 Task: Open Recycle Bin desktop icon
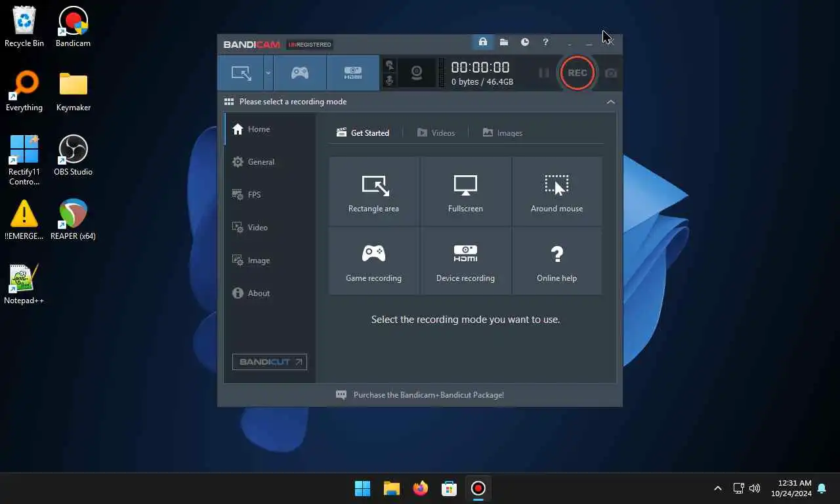click(x=24, y=27)
